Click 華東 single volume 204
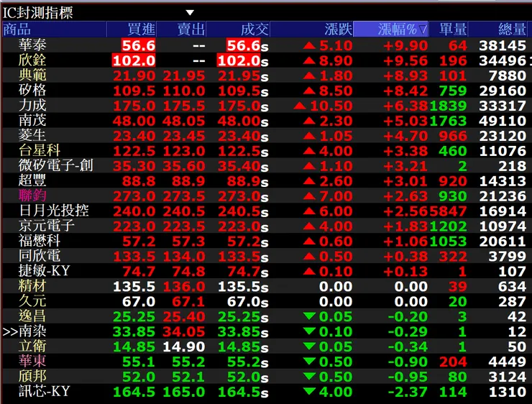 (453, 362)
